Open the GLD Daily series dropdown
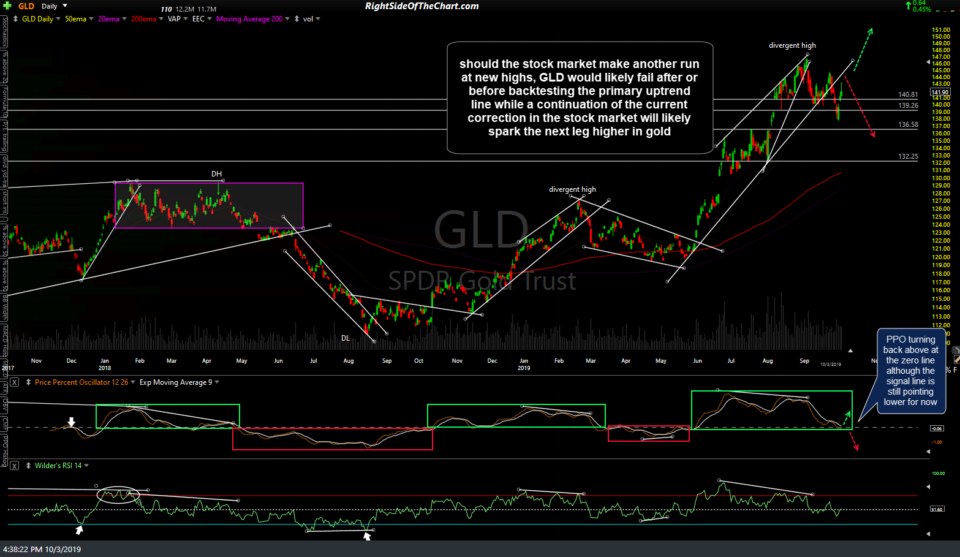960x557 pixels. [x=58, y=19]
